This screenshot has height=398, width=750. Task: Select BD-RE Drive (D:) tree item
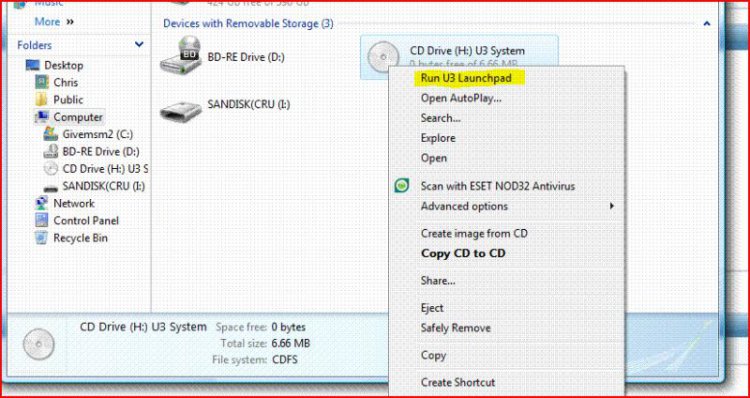pyautogui.click(x=101, y=152)
